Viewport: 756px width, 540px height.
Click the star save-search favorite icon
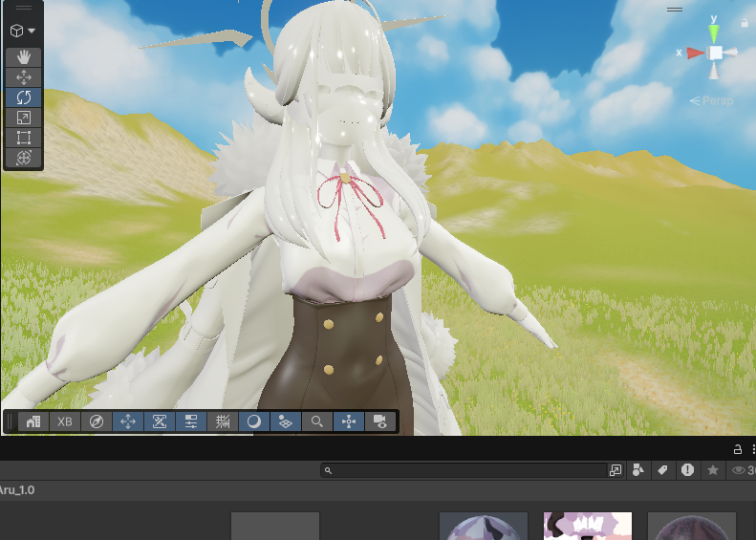click(x=713, y=470)
